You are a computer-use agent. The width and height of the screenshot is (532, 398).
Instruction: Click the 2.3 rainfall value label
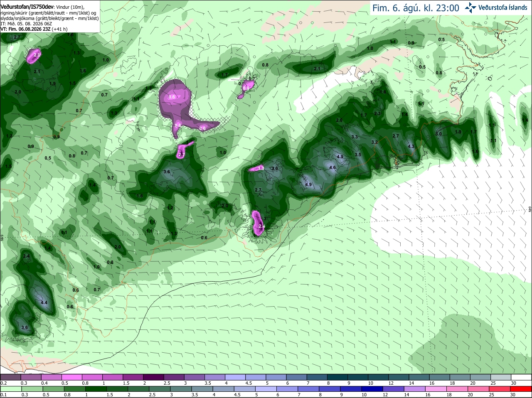pos(377,113)
